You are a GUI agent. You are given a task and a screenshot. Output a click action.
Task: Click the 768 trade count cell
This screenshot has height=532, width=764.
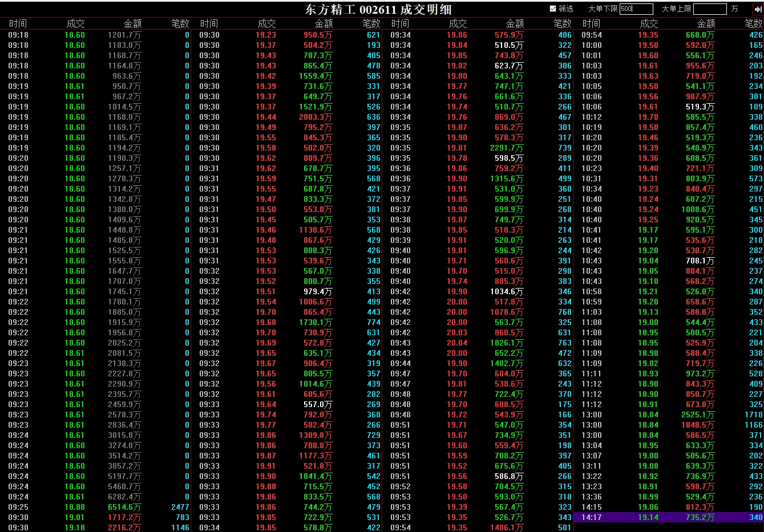coord(565,312)
